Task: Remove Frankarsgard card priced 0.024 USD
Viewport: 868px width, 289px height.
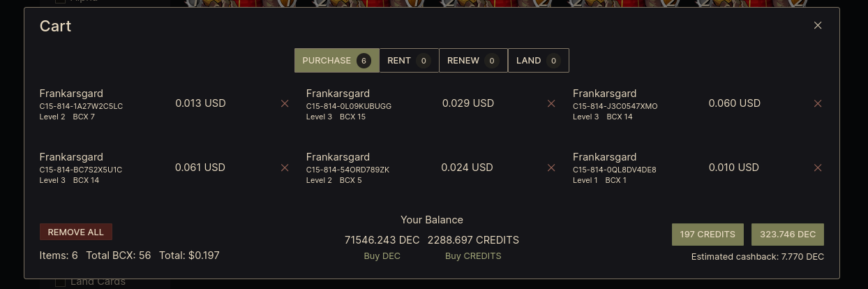Action: pyautogui.click(x=551, y=168)
